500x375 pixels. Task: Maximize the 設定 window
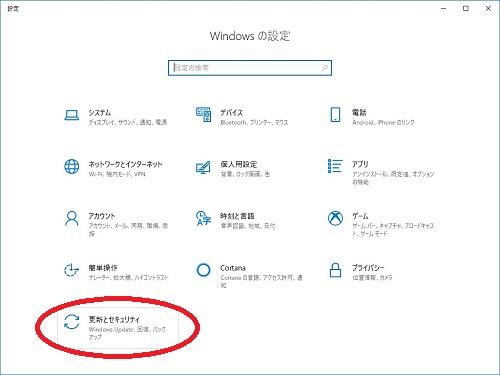(466, 9)
